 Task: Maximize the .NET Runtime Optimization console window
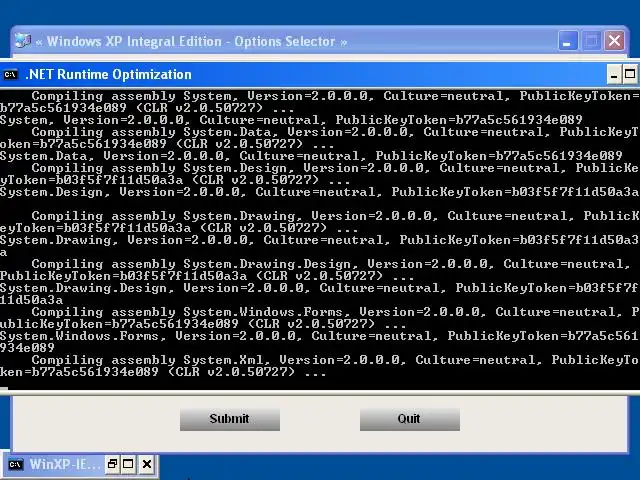(630, 74)
